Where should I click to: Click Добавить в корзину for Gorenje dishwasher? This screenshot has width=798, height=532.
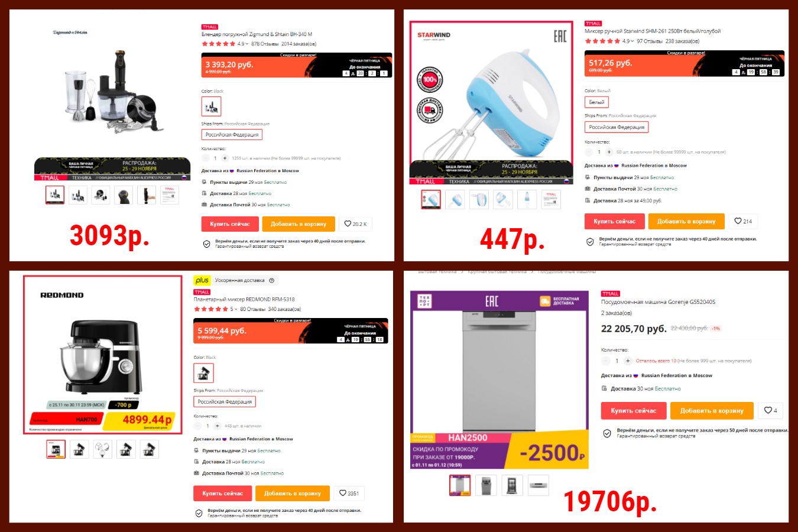pos(712,411)
